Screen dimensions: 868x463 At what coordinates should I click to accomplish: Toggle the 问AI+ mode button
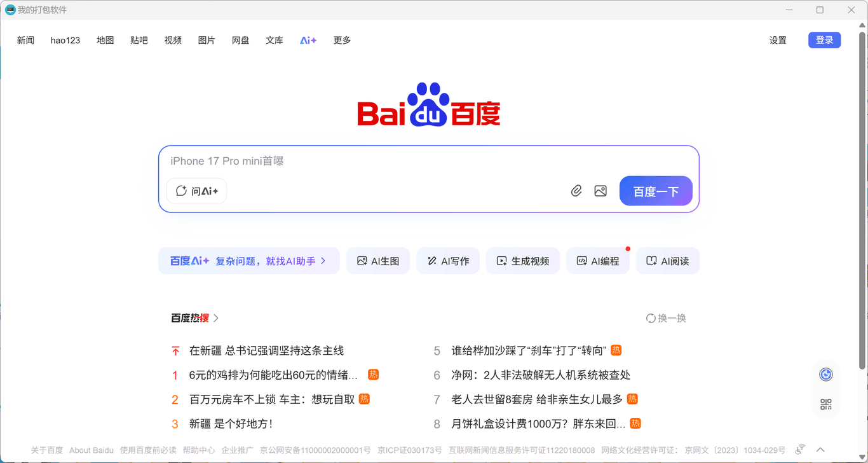(x=196, y=191)
